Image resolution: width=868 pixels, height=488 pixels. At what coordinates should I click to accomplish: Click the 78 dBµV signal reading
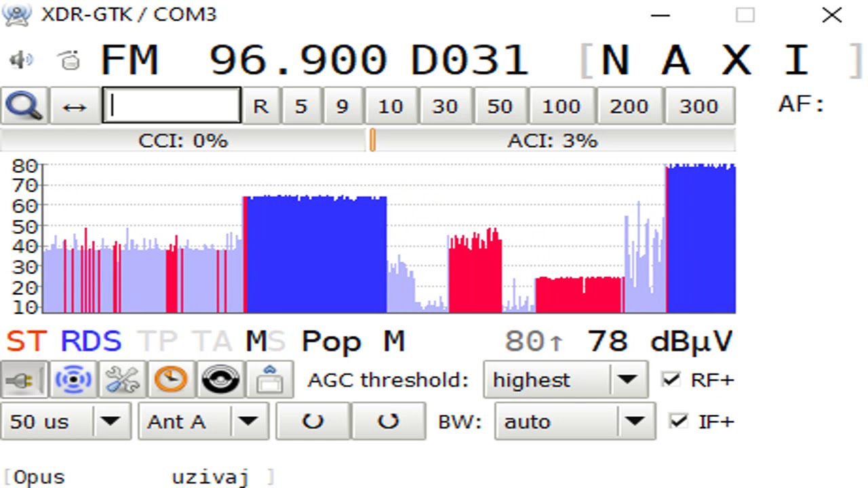[660, 342]
